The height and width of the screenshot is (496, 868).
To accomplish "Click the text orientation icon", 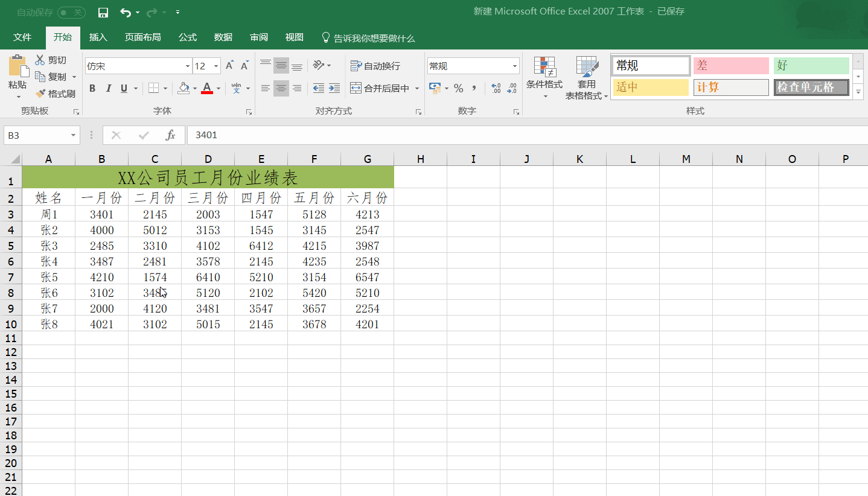I will 319,65.
